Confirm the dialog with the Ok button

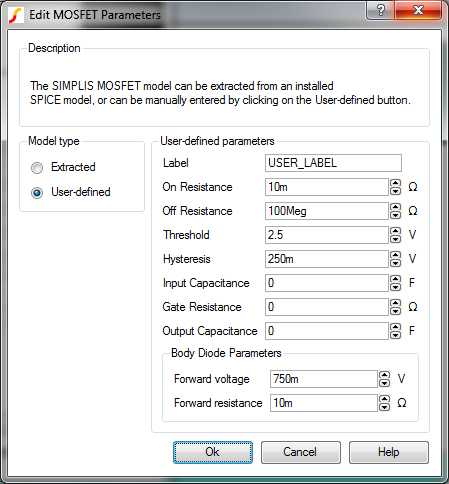(213, 452)
